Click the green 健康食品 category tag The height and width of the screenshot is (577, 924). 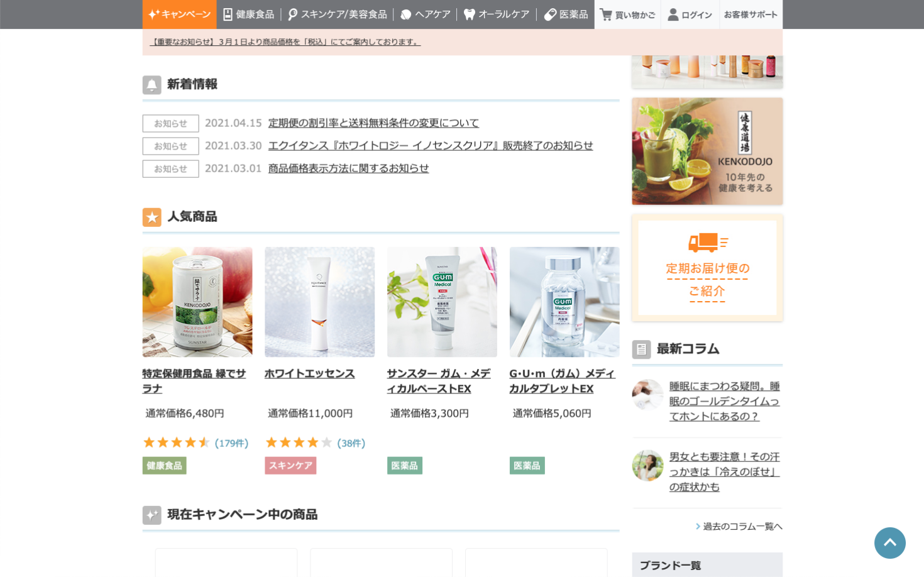[x=165, y=466]
